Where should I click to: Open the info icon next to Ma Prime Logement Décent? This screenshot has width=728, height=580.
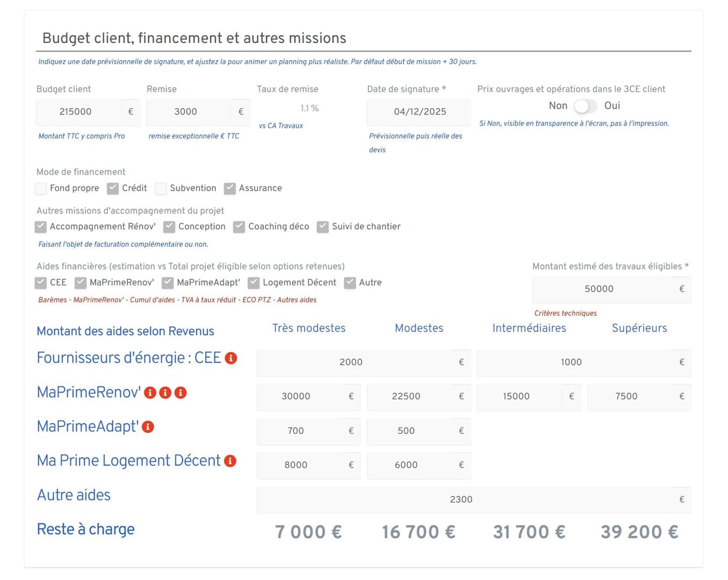(230, 460)
